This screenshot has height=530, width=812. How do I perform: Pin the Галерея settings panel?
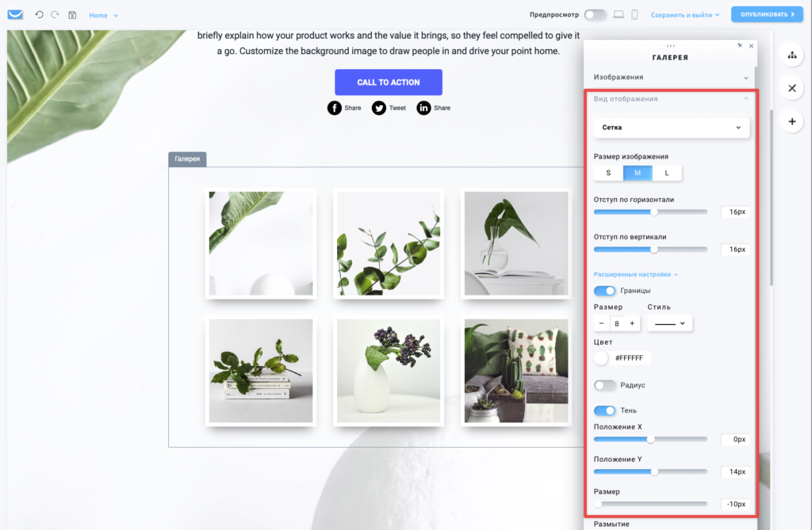[x=740, y=45]
